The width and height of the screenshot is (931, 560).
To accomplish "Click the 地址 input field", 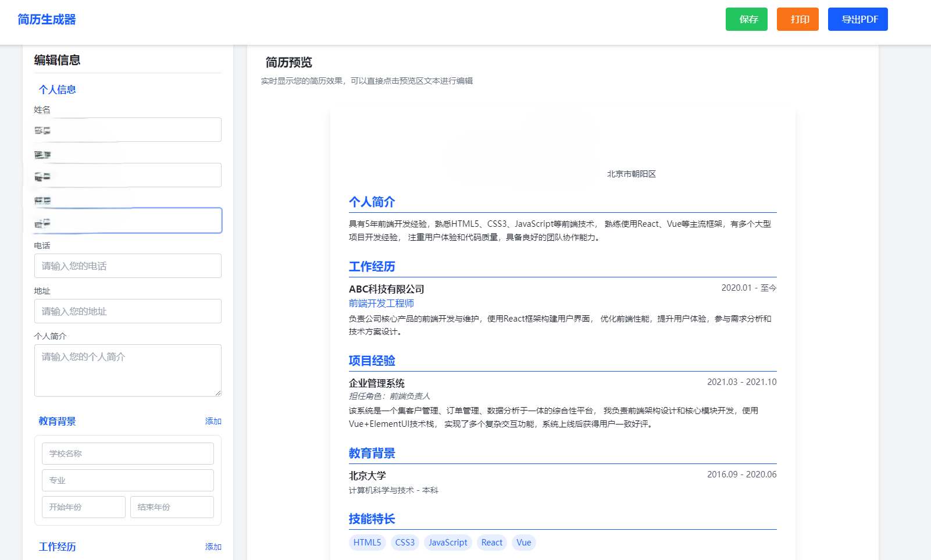I will [x=128, y=311].
